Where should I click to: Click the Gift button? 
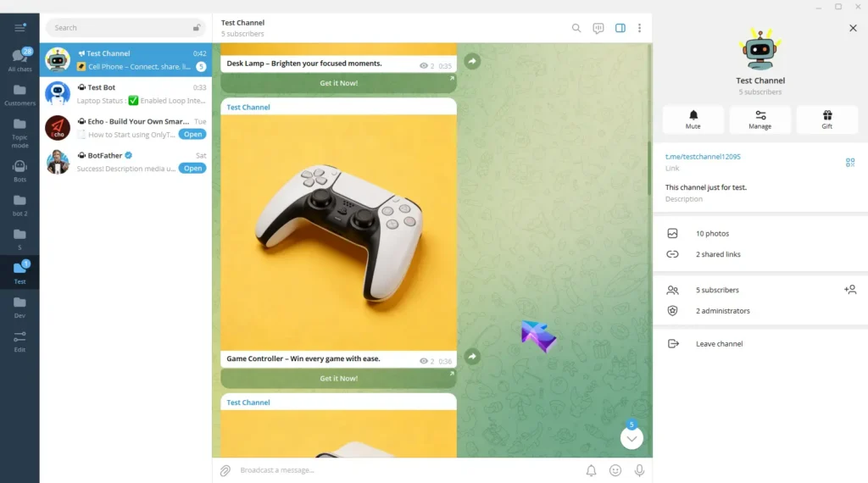coord(827,119)
